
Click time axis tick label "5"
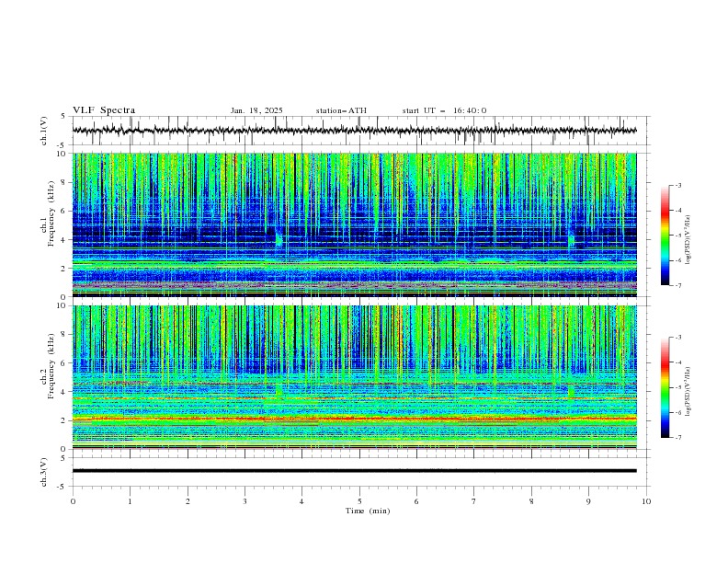coord(359,501)
